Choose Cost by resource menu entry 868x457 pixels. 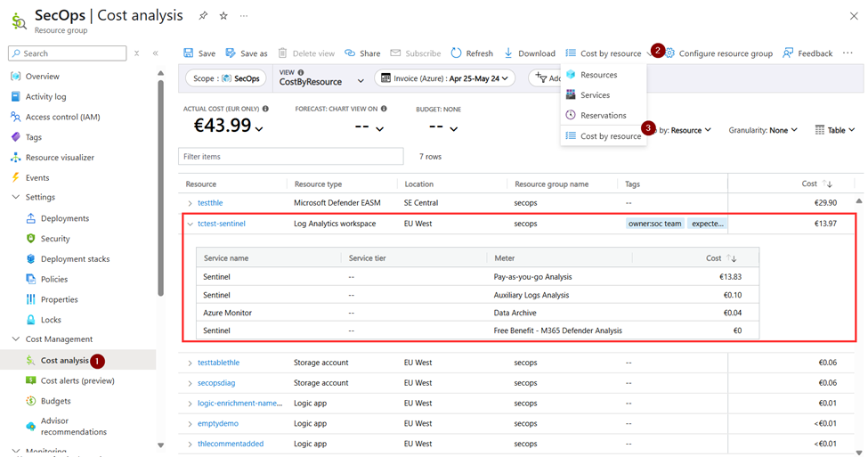click(x=604, y=135)
